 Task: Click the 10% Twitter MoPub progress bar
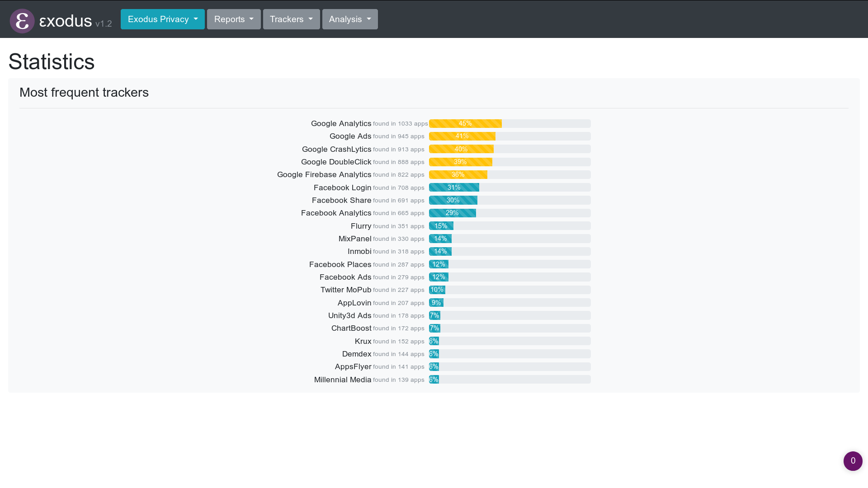(x=437, y=290)
